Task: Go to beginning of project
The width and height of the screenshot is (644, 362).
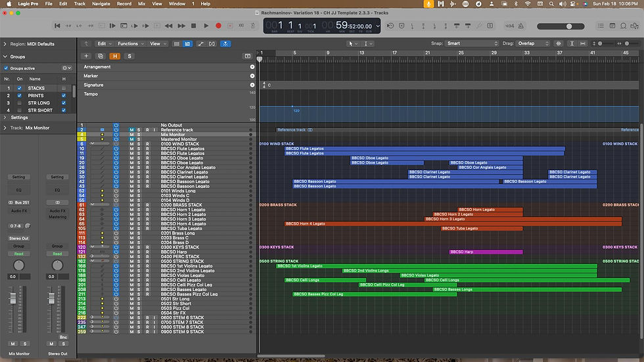Action: pos(57,26)
